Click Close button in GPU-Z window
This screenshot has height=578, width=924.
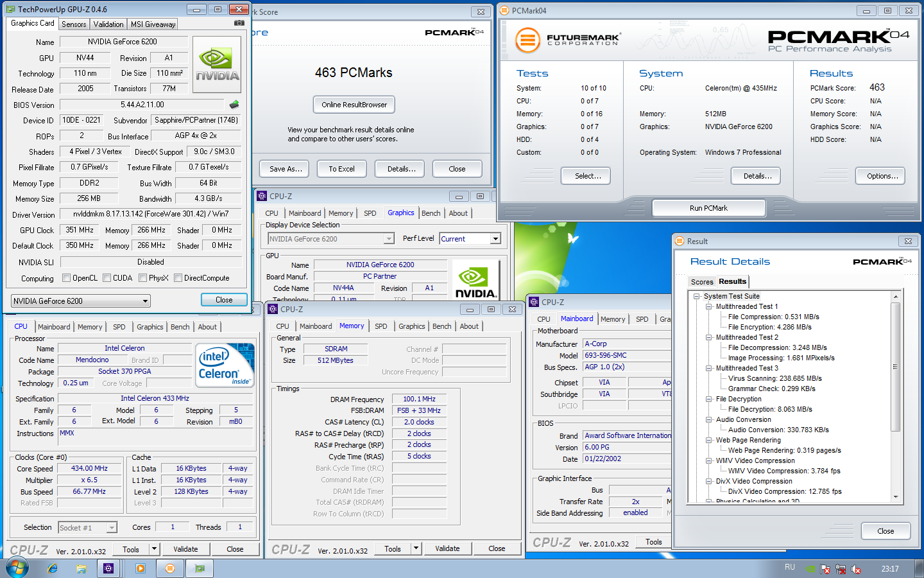(224, 300)
